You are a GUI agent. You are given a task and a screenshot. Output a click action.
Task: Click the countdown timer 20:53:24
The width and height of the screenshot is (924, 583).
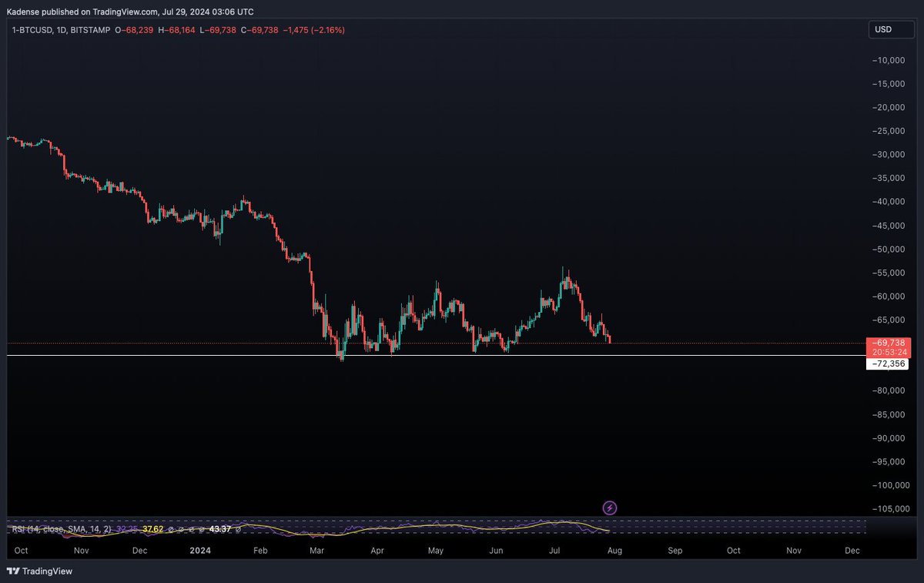point(889,352)
